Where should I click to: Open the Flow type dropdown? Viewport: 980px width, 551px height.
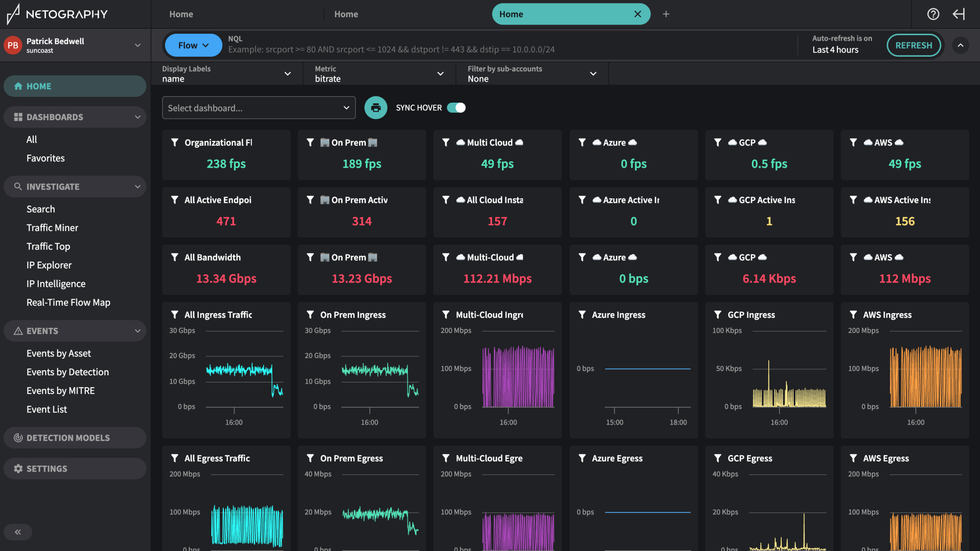(x=193, y=45)
